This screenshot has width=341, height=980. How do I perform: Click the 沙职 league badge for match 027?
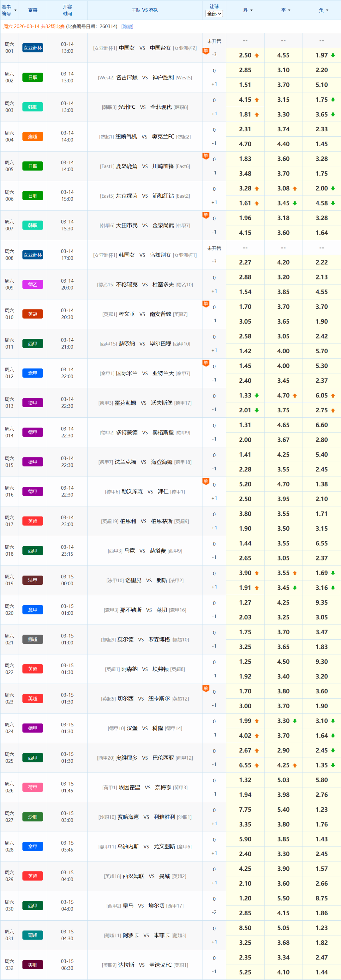(x=33, y=817)
